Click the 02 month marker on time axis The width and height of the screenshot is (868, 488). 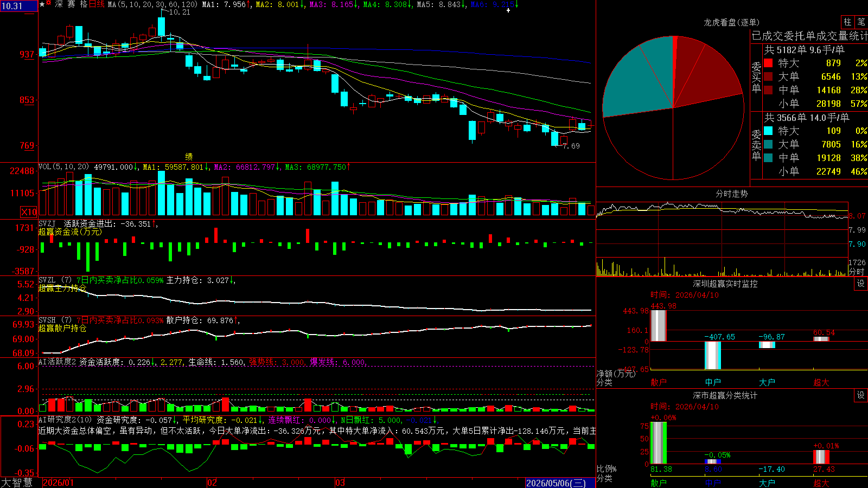[x=212, y=483]
